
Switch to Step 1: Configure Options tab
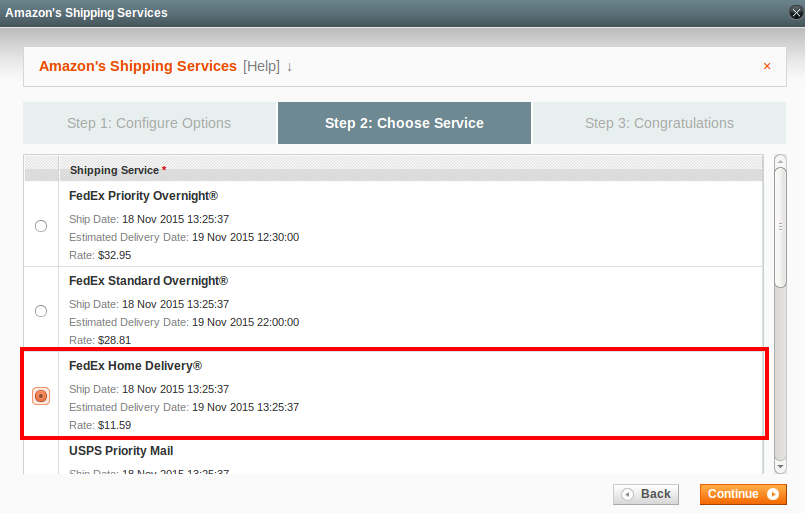(x=149, y=123)
